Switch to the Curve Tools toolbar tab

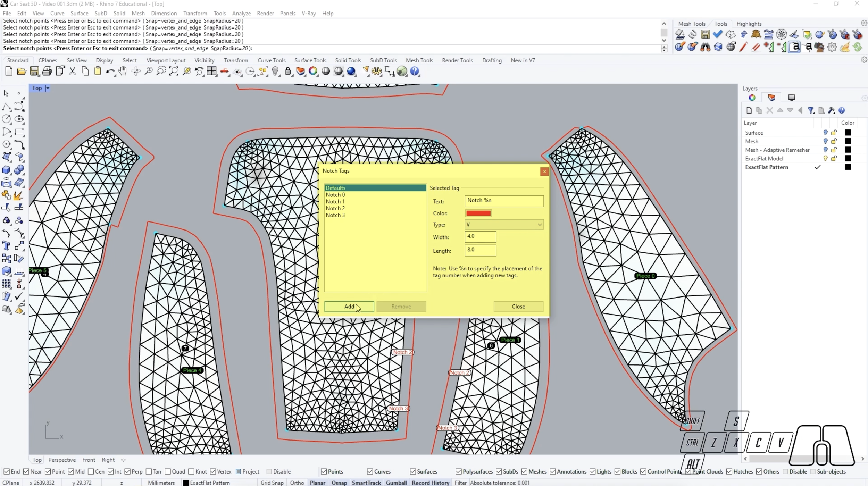click(272, 60)
